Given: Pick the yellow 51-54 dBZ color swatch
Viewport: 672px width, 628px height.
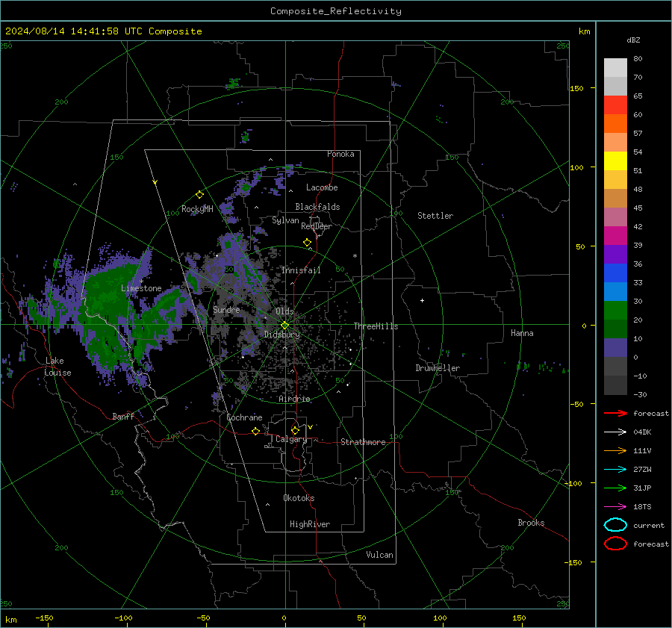Looking at the screenshot, I should (x=615, y=161).
